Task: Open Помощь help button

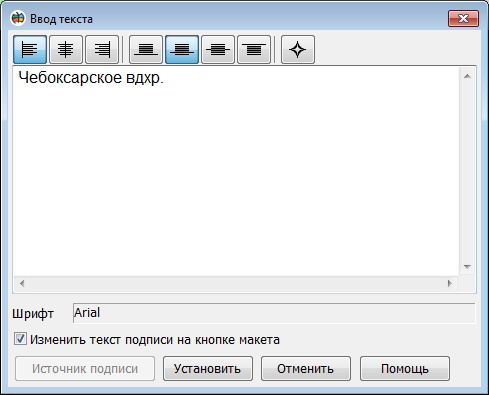Action: point(405,368)
